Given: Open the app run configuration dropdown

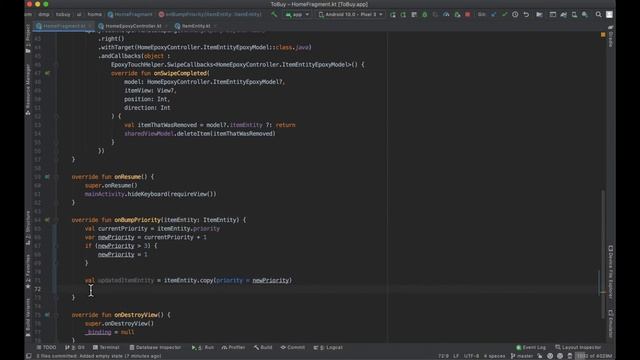Looking at the screenshot, I should [x=297, y=15].
